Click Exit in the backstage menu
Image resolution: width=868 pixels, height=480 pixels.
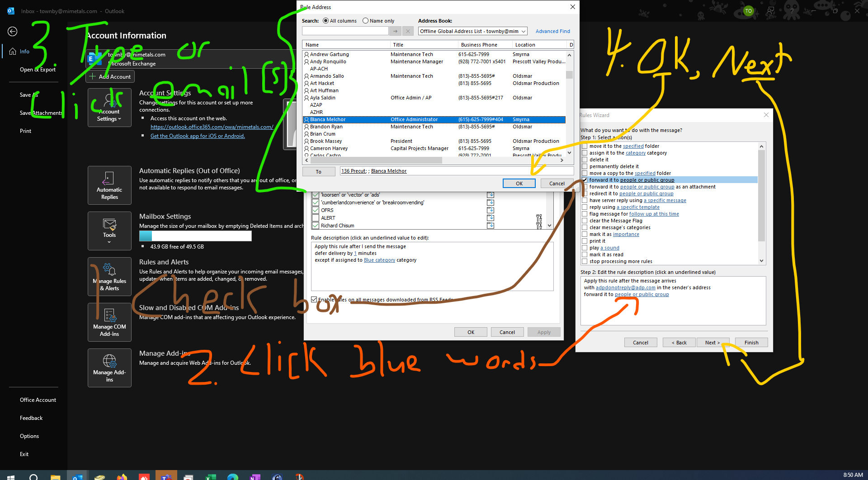(x=24, y=454)
